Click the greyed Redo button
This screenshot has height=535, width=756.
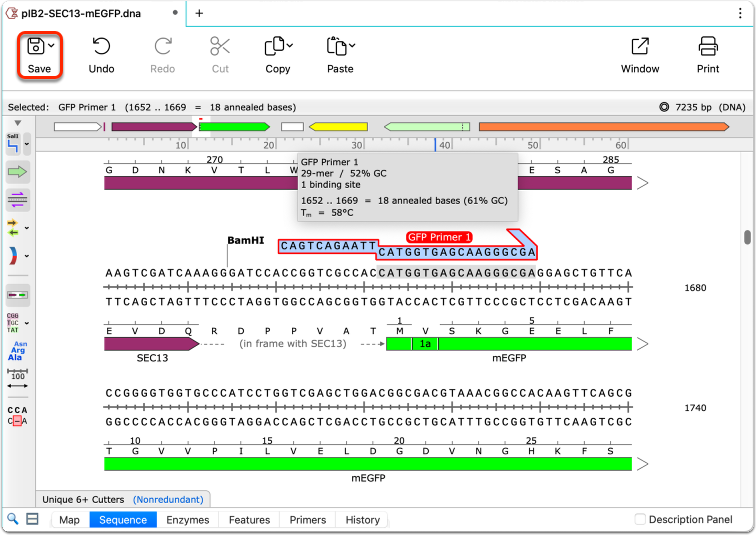tap(162, 55)
